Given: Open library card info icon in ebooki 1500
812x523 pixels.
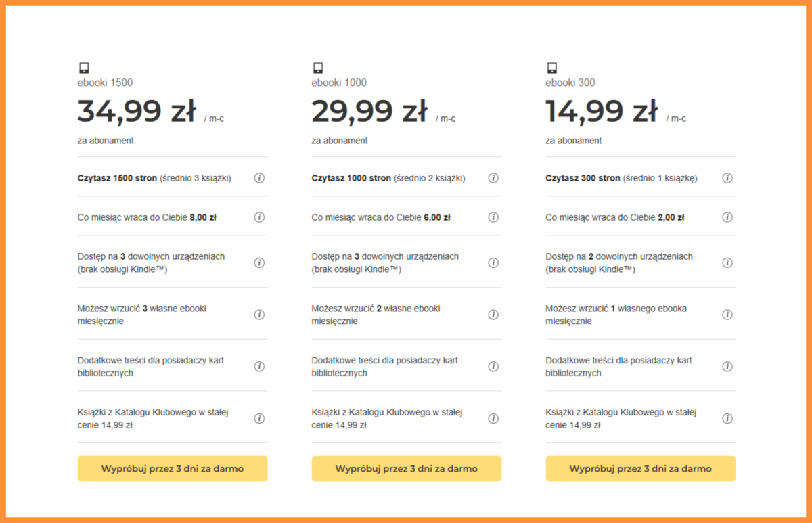Looking at the screenshot, I should coord(259,367).
